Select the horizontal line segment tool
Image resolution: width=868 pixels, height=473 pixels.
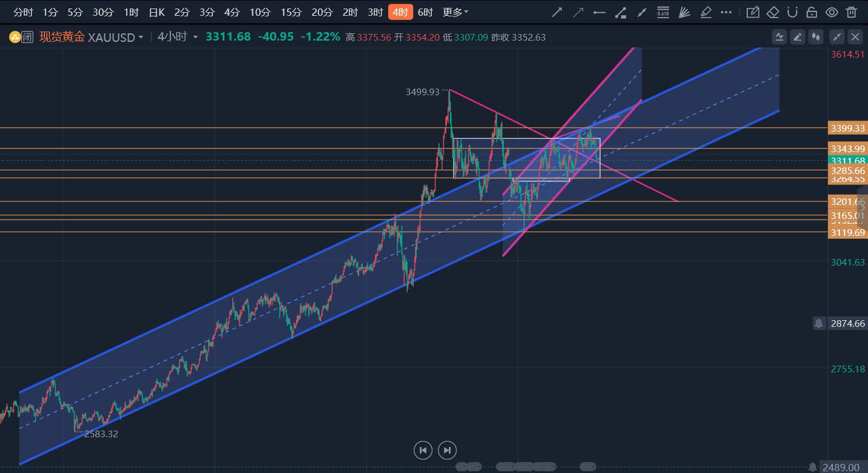[599, 12]
